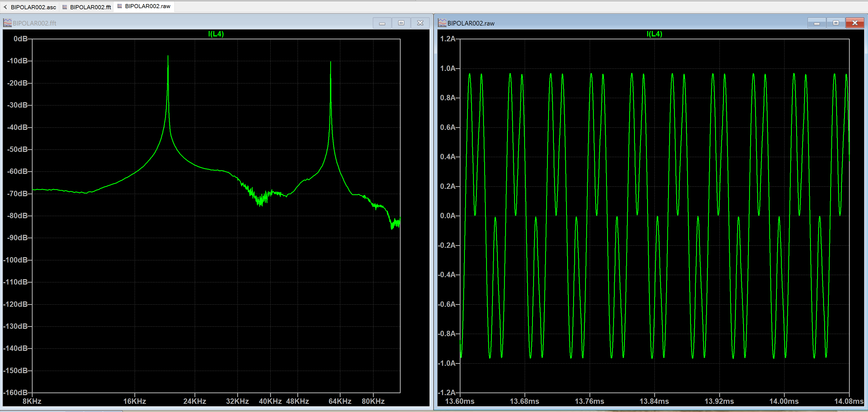Click the BIPOLAR002.raw tab file icon
Screen dimensions: 868x412
(x=120, y=6)
